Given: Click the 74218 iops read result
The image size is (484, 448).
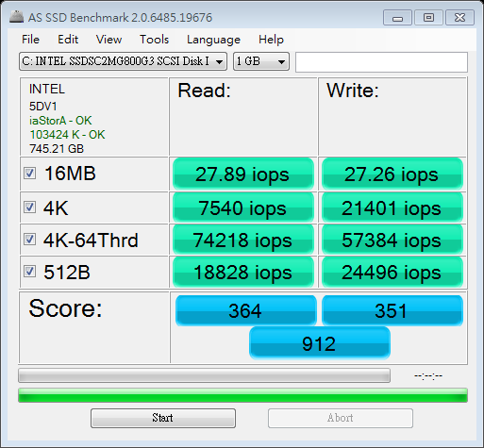Looking at the screenshot, I should [243, 240].
